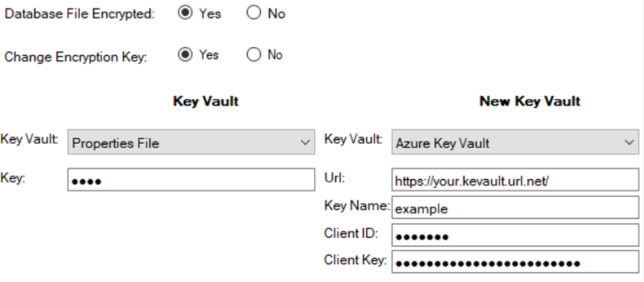This screenshot has height=282, width=644.
Task: Focus the masked Client ID field
Action: pos(515,235)
